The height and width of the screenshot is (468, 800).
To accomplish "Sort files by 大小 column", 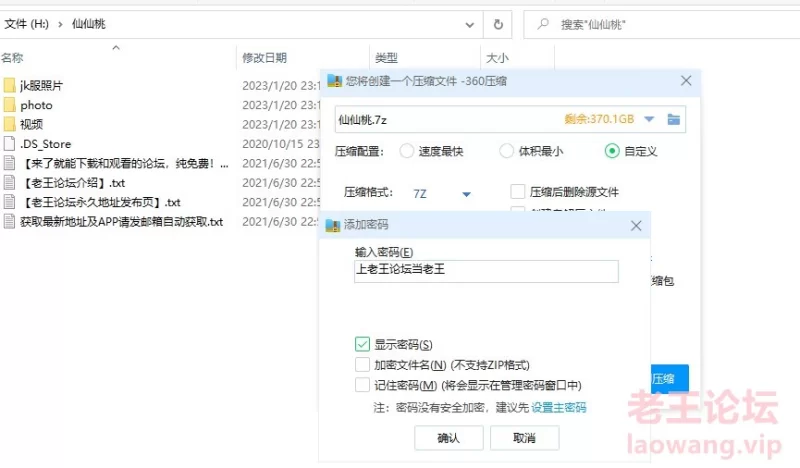I will pyautogui.click(x=497, y=58).
